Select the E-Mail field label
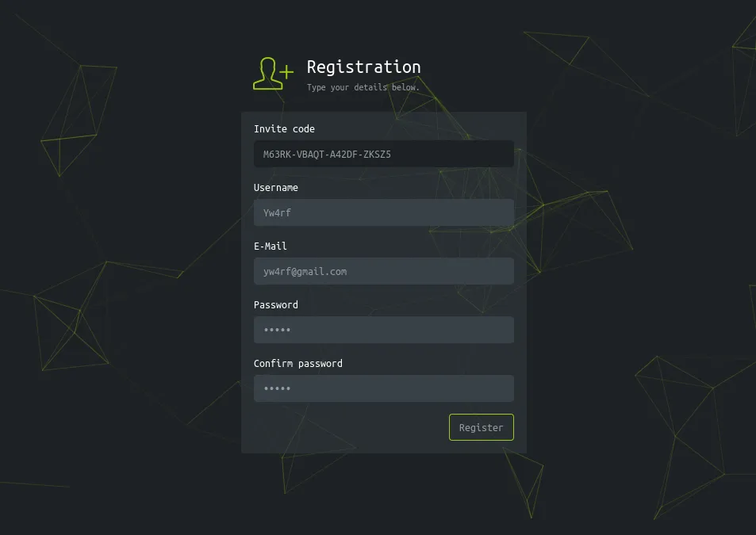756x535 pixels. (270, 246)
